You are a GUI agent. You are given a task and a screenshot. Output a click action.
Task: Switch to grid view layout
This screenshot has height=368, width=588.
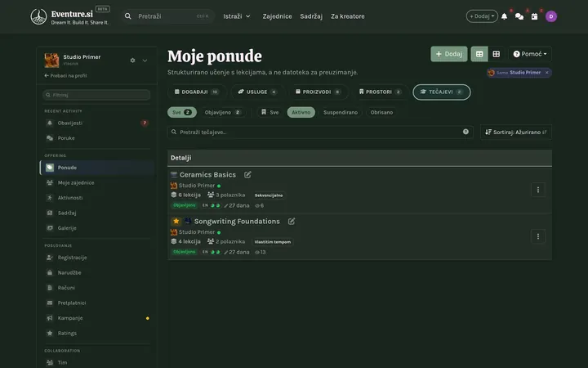497,54
